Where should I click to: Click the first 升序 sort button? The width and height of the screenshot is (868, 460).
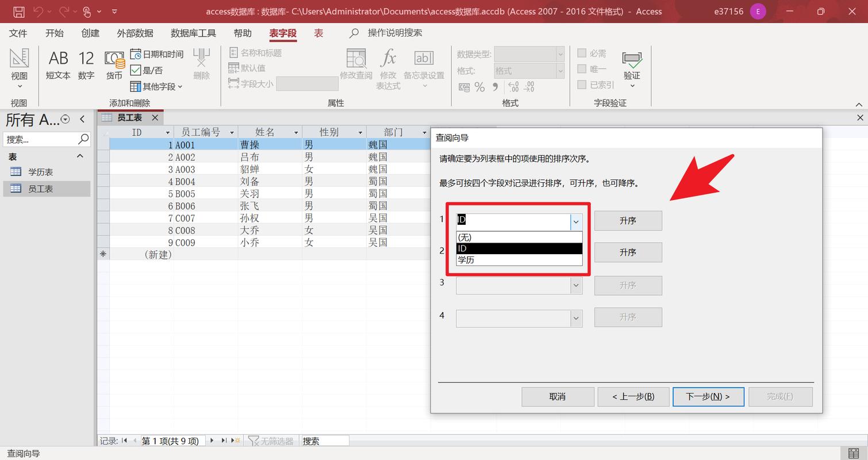(628, 220)
